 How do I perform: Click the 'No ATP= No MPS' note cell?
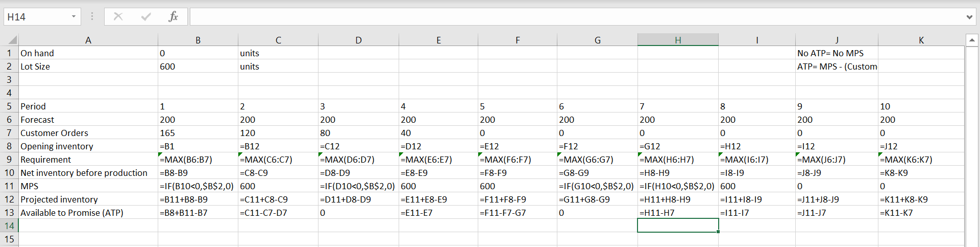pos(836,53)
